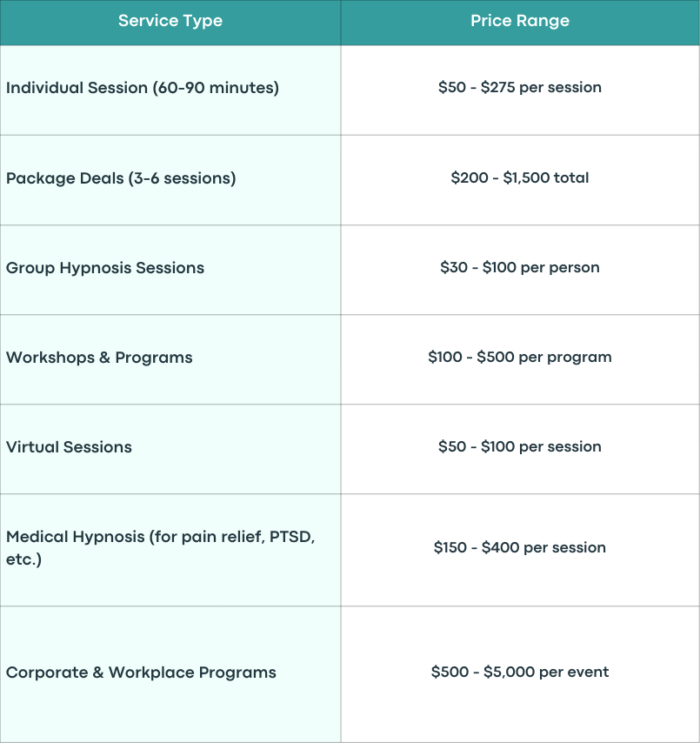Click the Package Deals (3-6 sessions) cell
700x743 pixels.
pos(170,180)
